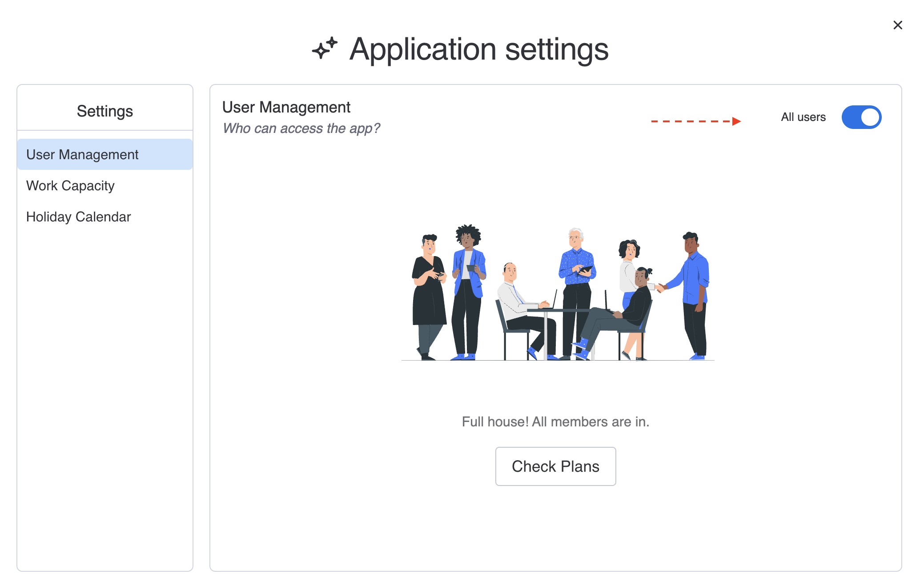Click the All Users label icon area

pos(803,118)
